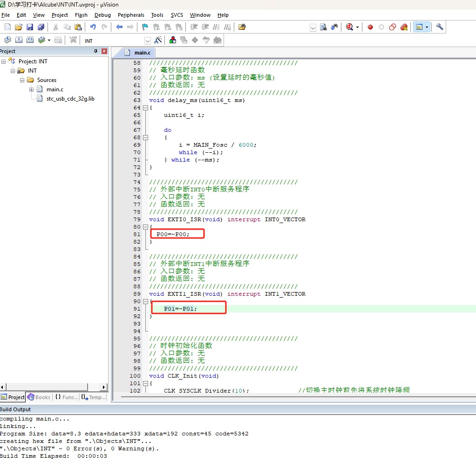Comment the selection icon
476x462 pixels.
tap(216, 27)
